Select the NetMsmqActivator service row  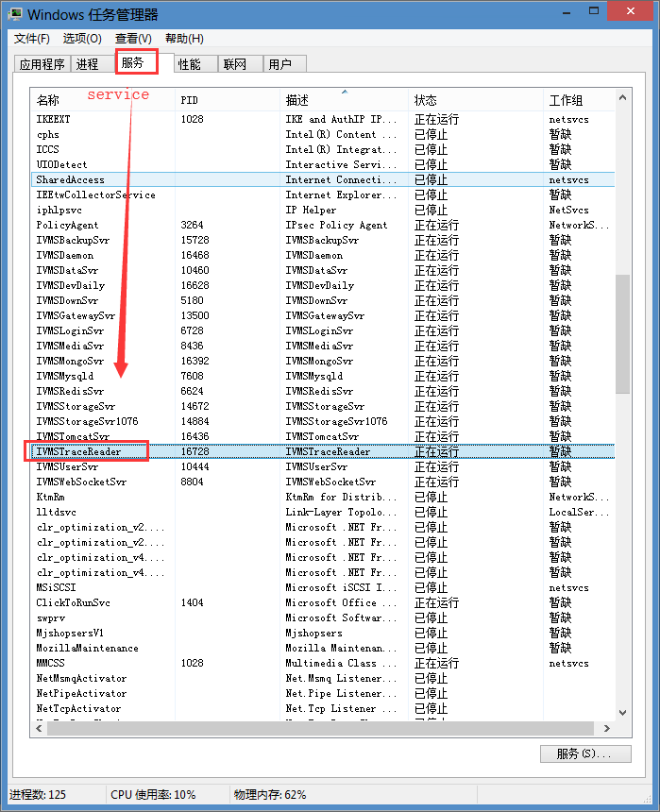click(323, 678)
